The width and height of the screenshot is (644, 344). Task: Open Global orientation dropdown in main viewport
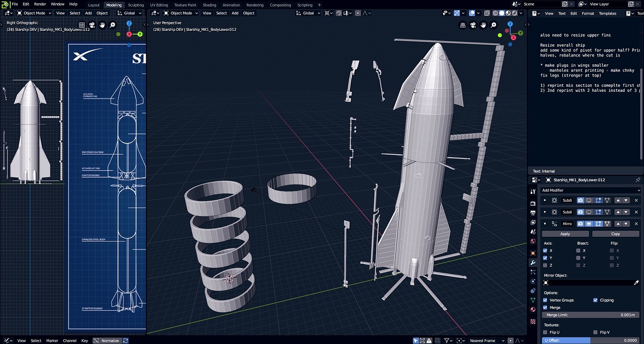pyautogui.click(x=308, y=13)
